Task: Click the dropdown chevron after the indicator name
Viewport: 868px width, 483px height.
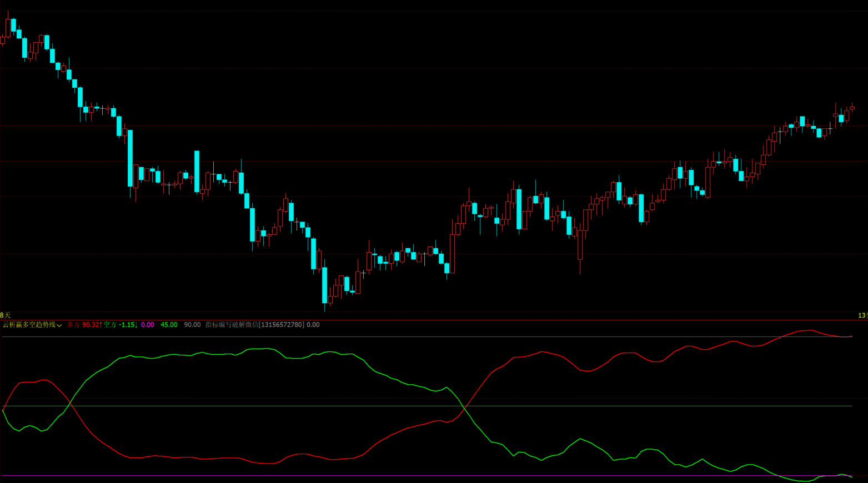Action: [x=59, y=325]
